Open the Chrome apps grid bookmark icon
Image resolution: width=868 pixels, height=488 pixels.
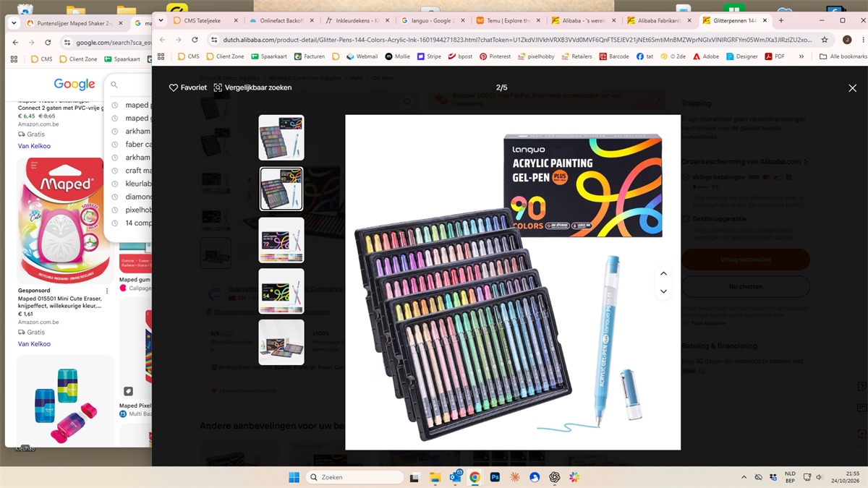[x=161, y=56]
